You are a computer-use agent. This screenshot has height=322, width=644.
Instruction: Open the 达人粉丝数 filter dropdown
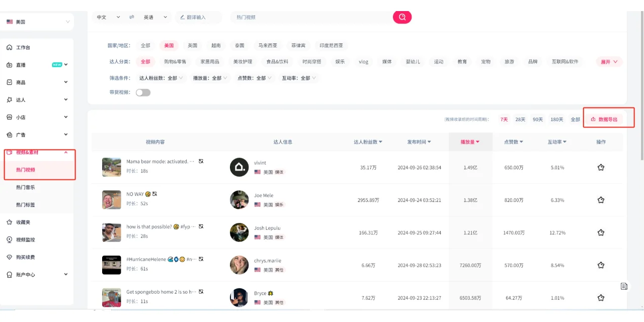pos(161,78)
